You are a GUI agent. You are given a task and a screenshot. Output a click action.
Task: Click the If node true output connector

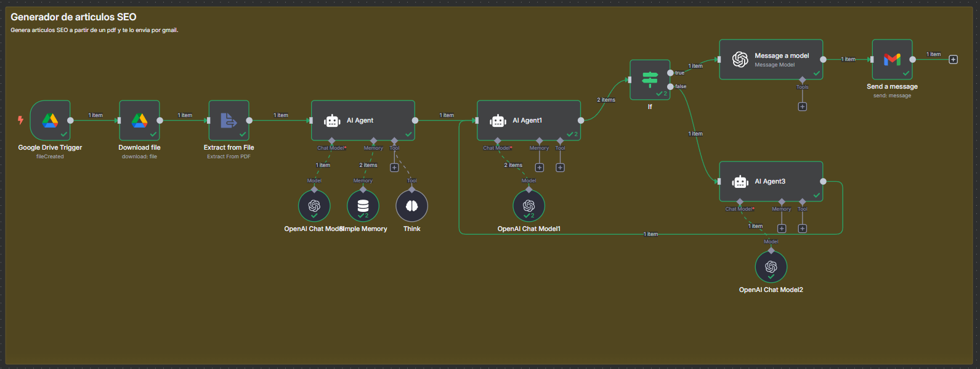670,73
